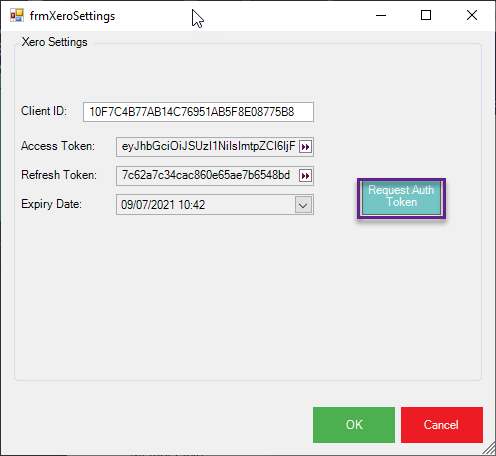The height and width of the screenshot is (456, 496).
Task: Click the Client ID label
Action: coord(44,111)
